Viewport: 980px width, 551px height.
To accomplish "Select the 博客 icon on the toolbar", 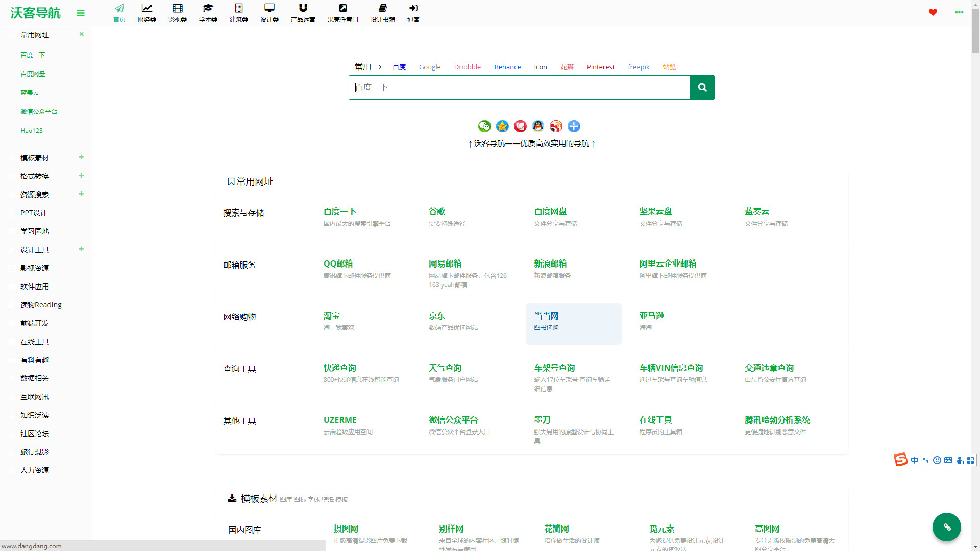I will (x=413, y=12).
